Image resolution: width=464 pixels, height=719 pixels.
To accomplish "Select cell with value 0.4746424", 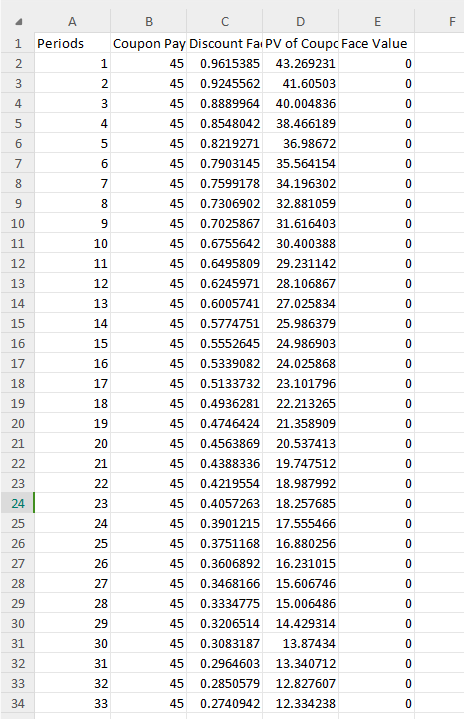I will pos(225,423).
